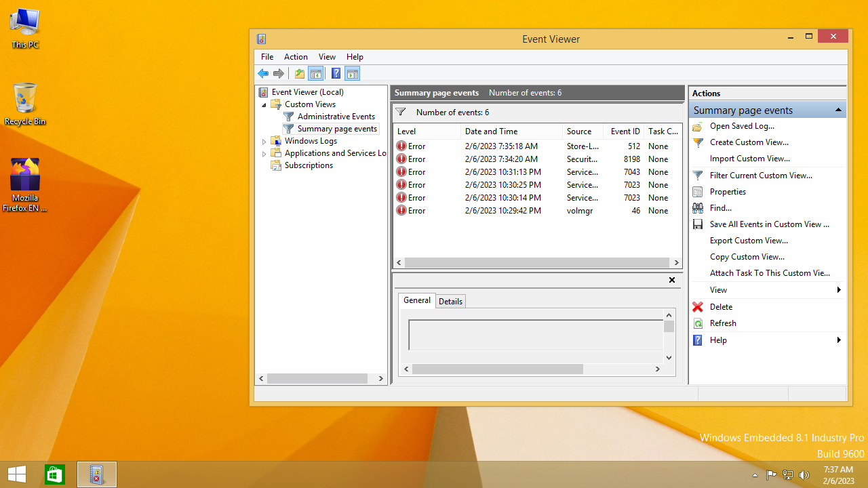The image size is (868, 488).
Task: Collapse the Summary page events actions section
Action: [838, 110]
